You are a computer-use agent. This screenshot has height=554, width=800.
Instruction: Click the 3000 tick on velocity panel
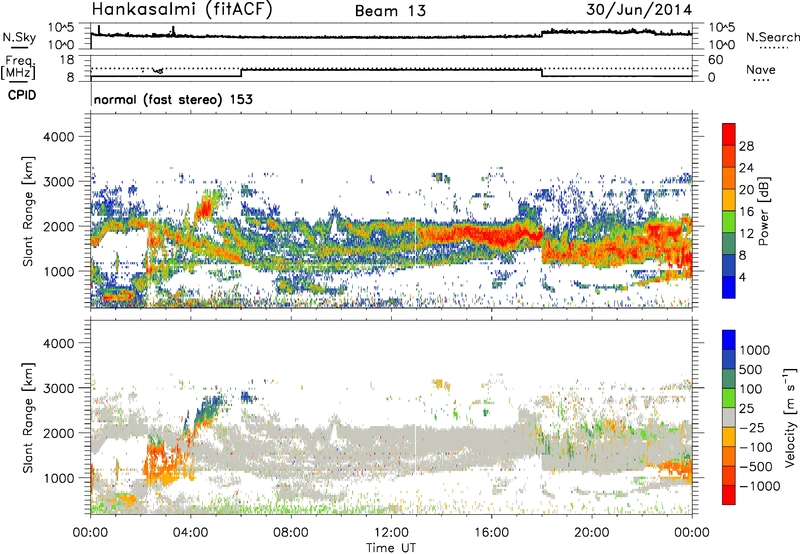58,388
